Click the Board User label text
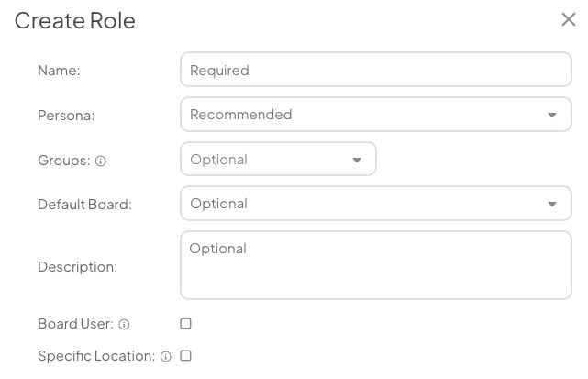The image size is (588, 379). click(75, 324)
